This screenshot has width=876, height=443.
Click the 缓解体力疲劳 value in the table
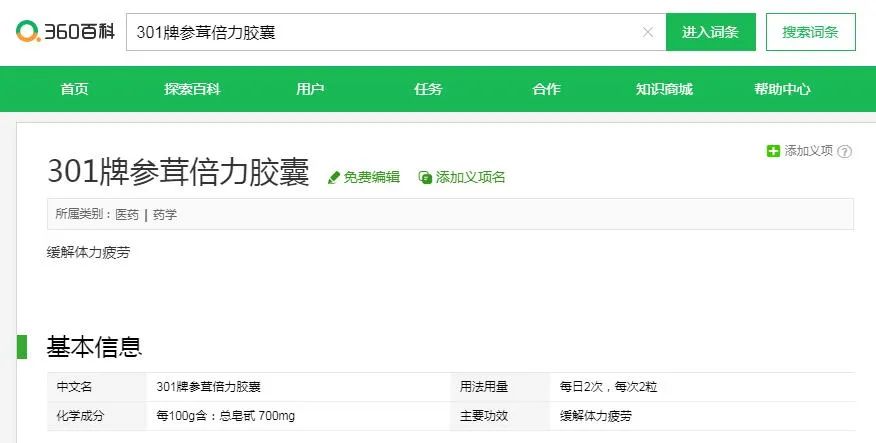596,416
